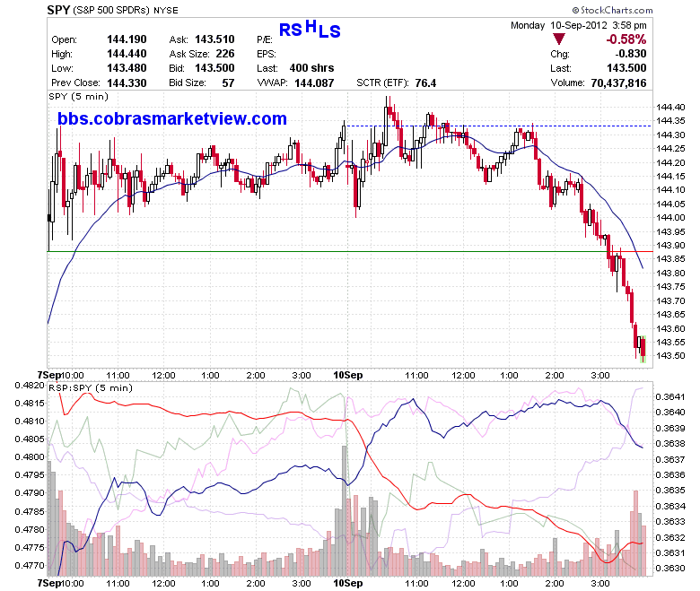Click the 7Sep label on lower time axis
The image size is (700, 591).
pyautogui.click(x=48, y=583)
